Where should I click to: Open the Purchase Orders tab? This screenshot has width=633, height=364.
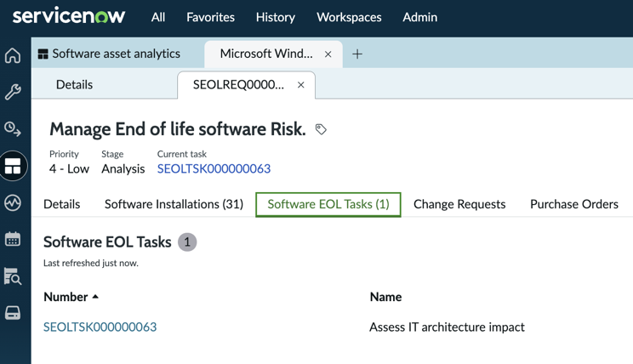coord(574,204)
